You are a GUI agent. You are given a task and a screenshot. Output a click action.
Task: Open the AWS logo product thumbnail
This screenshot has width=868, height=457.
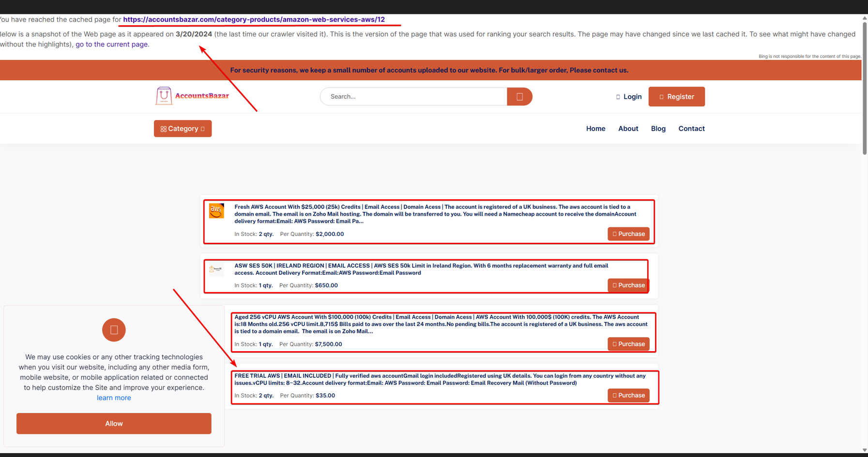tap(216, 211)
